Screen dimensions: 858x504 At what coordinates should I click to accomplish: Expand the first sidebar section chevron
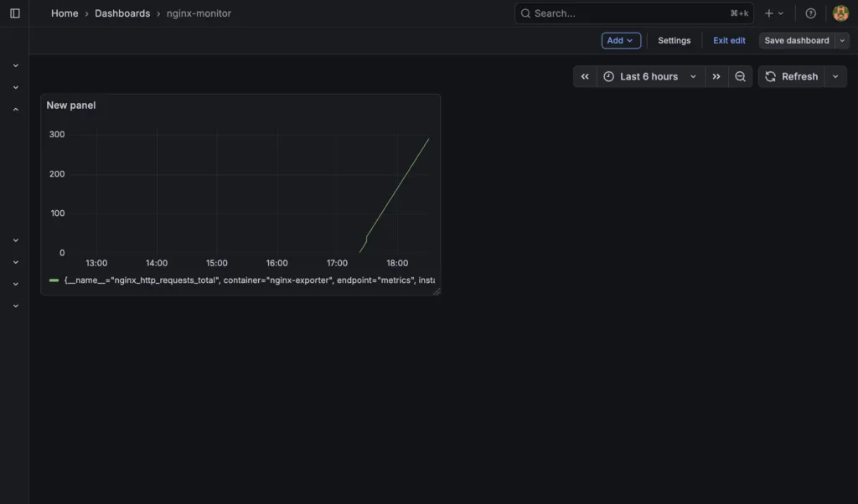click(16, 65)
